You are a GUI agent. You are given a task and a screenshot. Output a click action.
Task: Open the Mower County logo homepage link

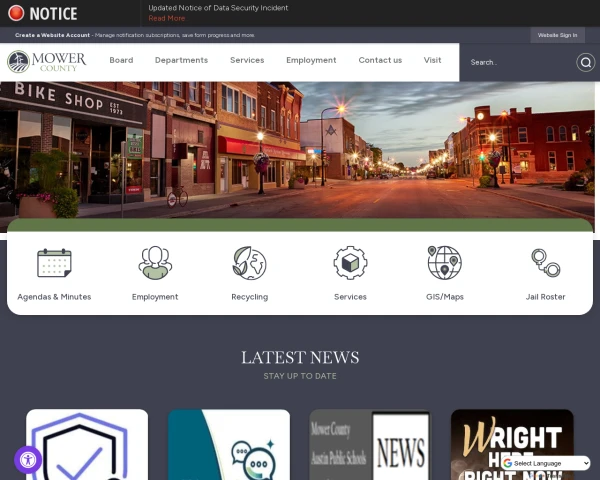(47, 62)
